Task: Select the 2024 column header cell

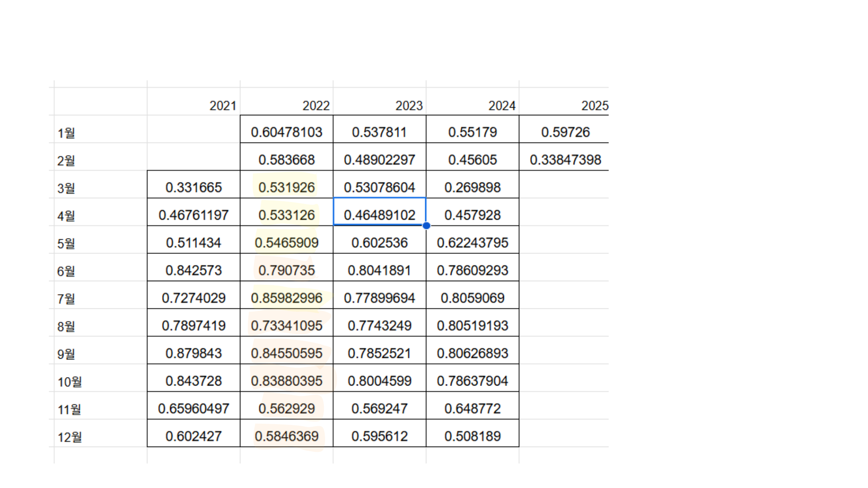Action: 502,106
